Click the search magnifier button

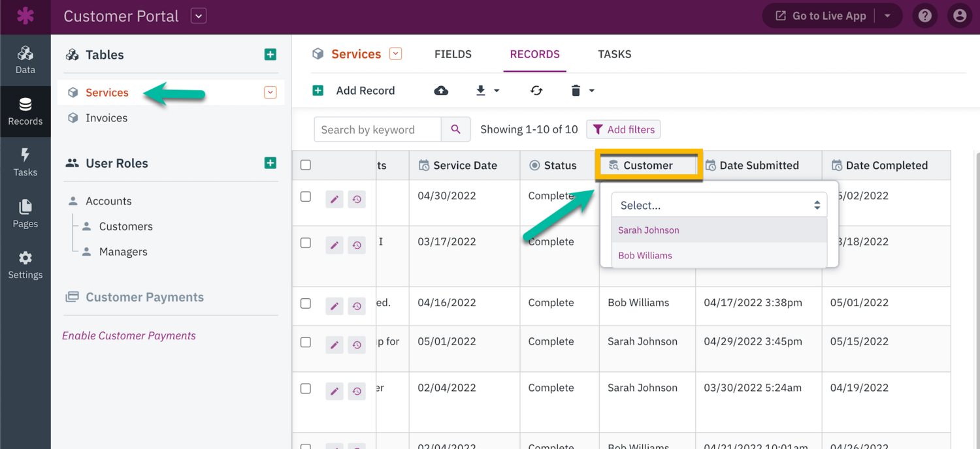[x=455, y=129]
